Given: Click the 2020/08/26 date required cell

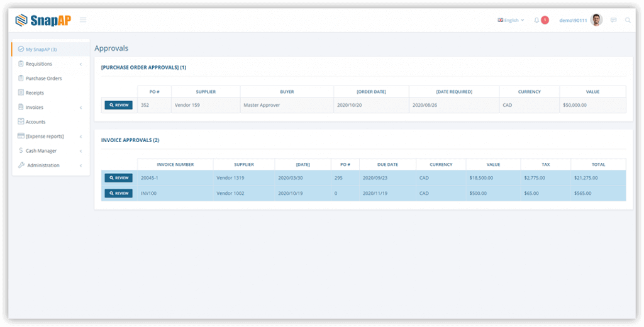Looking at the screenshot, I should tap(454, 105).
